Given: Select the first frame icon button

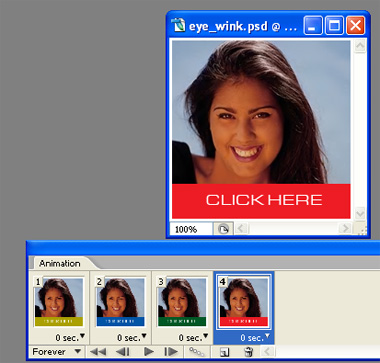Looking at the screenshot, I should click(98, 352).
